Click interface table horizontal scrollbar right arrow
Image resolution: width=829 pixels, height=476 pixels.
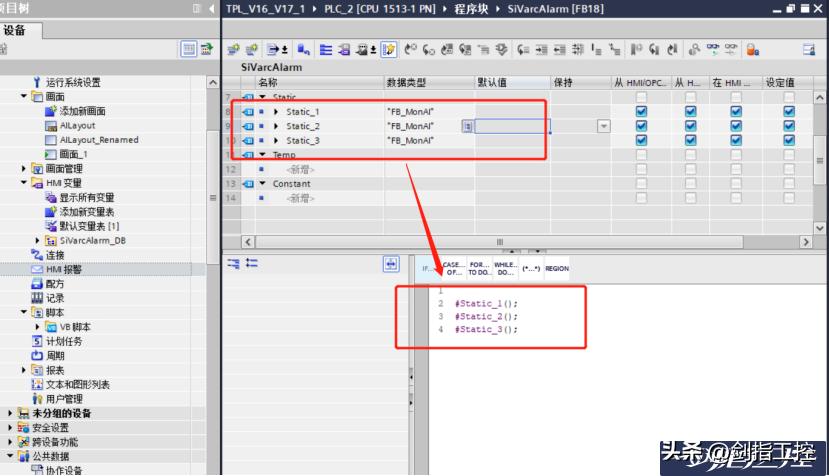(x=805, y=242)
